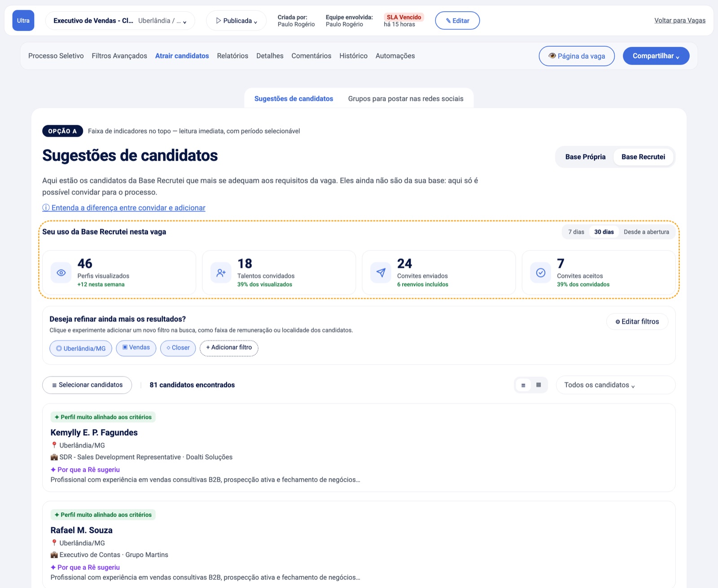The image size is (718, 588).
Task: Click Adicionar filtro chip
Action: click(x=229, y=348)
